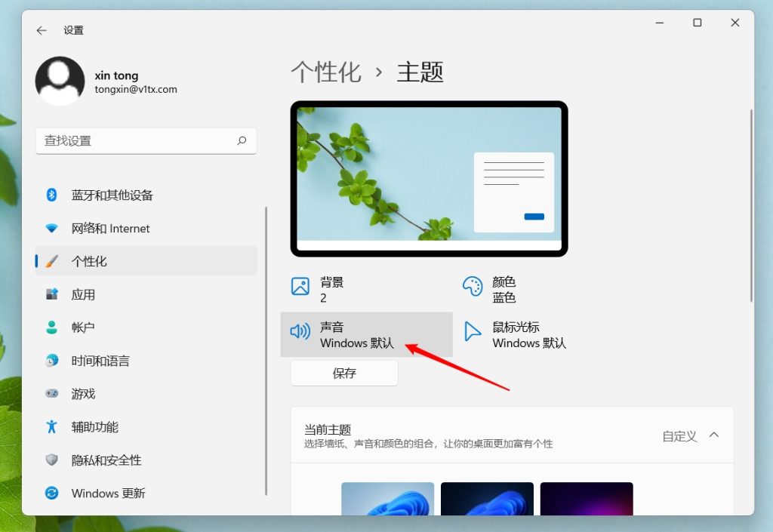Close the Settings window

pos(735,23)
